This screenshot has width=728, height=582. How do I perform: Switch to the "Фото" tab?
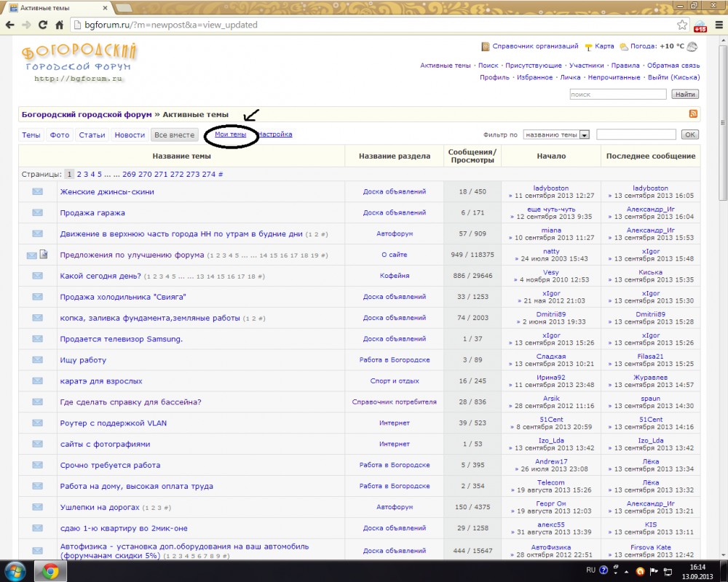click(60, 135)
